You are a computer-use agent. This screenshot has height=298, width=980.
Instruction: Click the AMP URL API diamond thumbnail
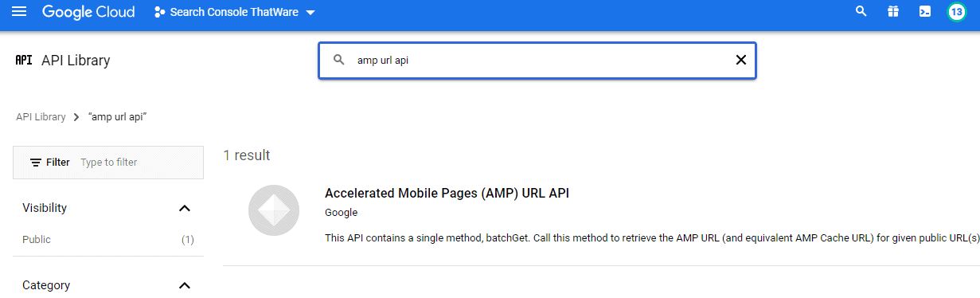coord(274,210)
